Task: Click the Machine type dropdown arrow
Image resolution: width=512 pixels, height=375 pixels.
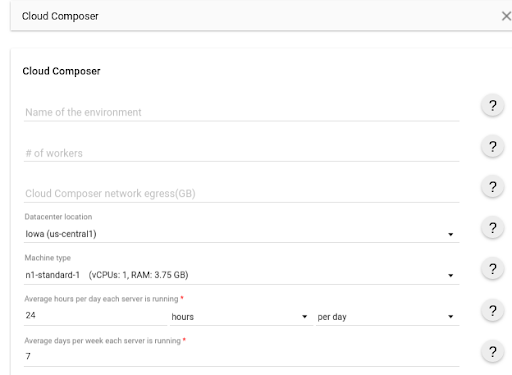Action: click(x=450, y=275)
